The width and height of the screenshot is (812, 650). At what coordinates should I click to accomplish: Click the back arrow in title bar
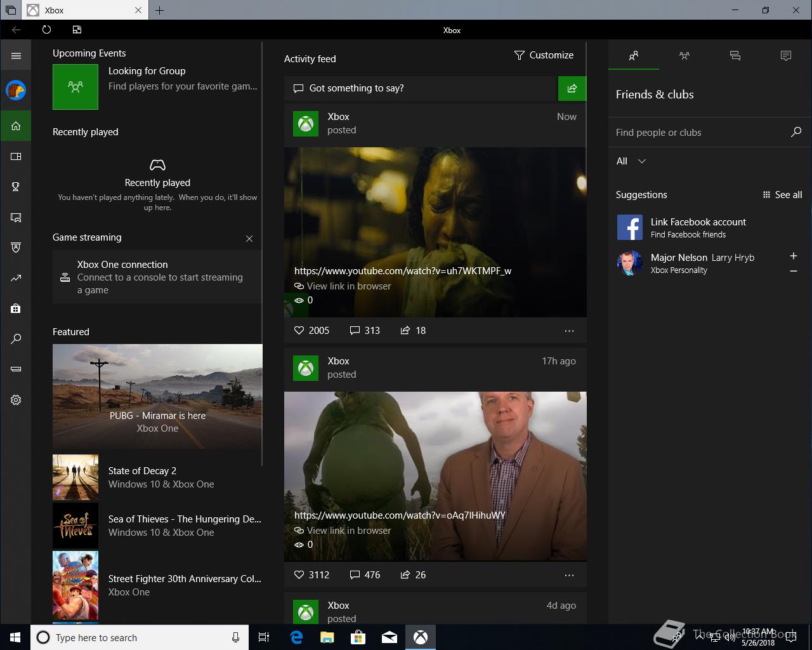tap(16, 30)
